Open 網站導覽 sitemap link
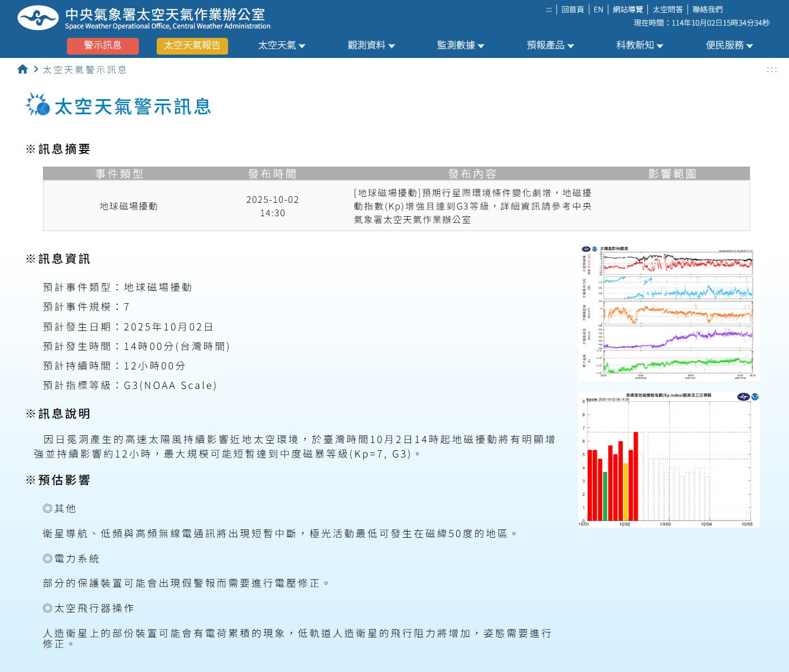The height and width of the screenshot is (672, 789). [628, 9]
